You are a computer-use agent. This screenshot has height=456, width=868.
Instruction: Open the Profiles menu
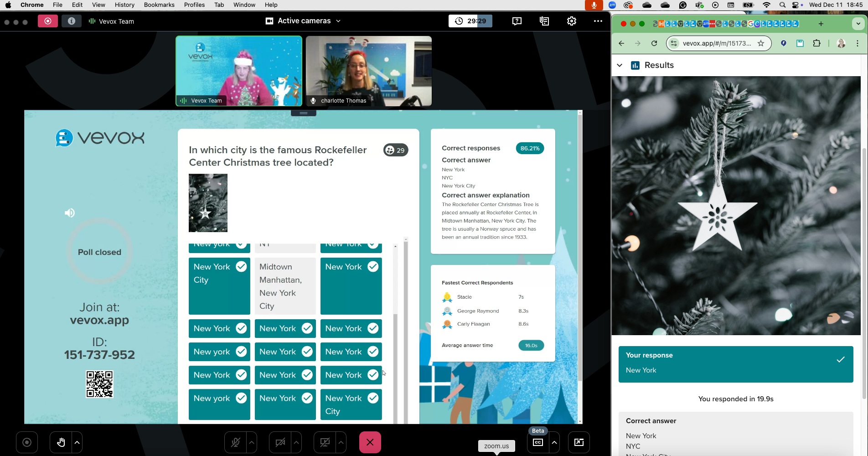(194, 5)
